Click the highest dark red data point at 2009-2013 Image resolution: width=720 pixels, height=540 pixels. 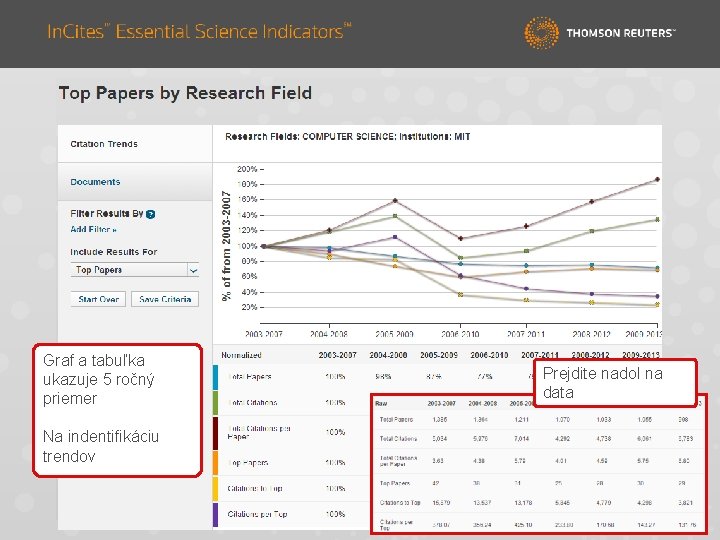click(657, 180)
